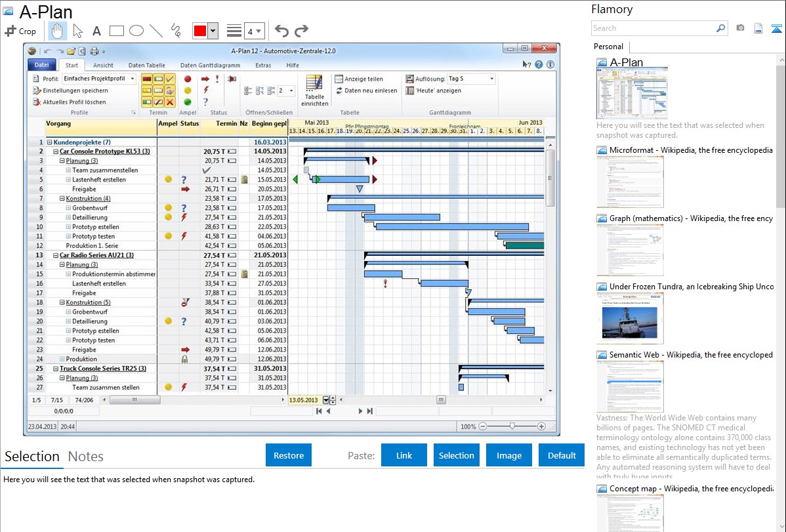Switch to the Selection tab
Image resolution: width=786 pixels, height=532 pixels.
point(32,457)
